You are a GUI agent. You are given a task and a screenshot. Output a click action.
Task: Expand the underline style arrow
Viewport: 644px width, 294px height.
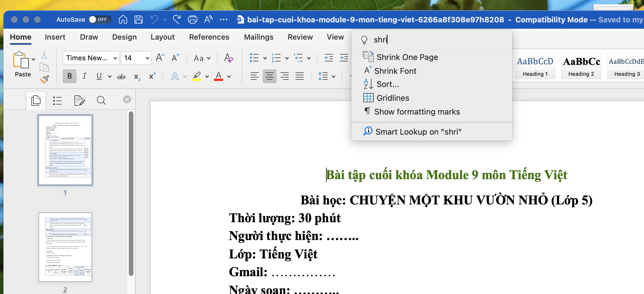pyautogui.click(x=110, y=76)
